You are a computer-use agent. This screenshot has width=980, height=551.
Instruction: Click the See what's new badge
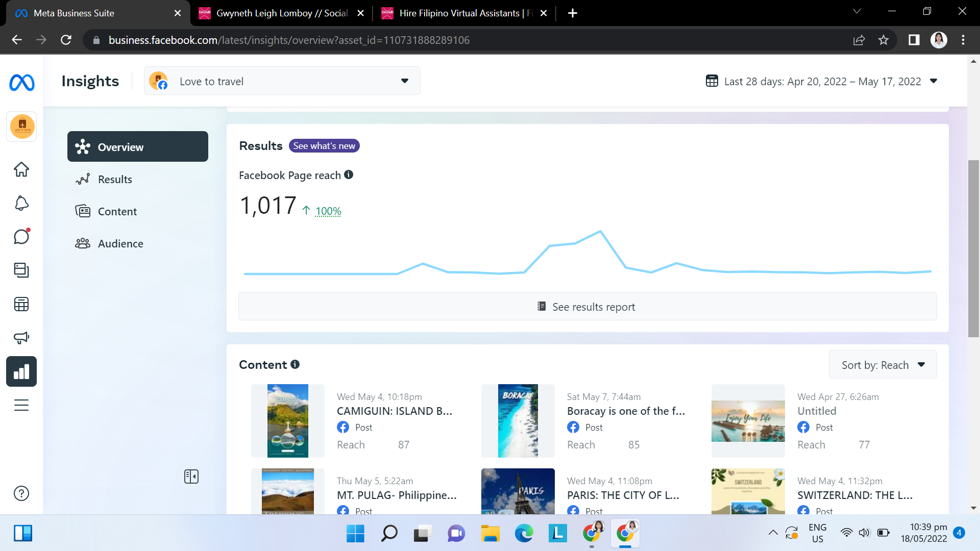[x=324, y=146]
